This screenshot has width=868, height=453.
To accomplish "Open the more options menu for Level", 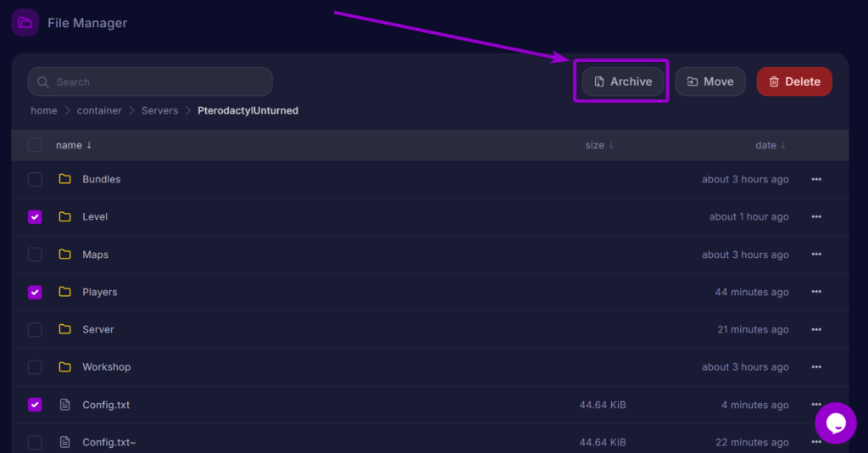I will point(816,216).
